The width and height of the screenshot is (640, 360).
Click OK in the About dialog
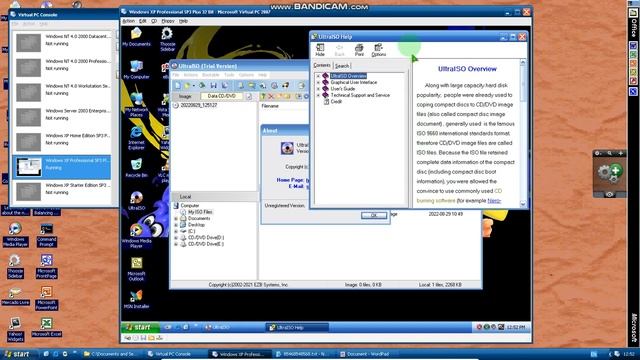point(373,215)
